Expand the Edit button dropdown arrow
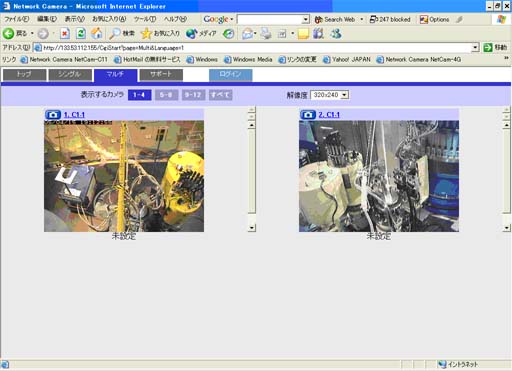Viewport: 512px width, 371px height. 292,33
